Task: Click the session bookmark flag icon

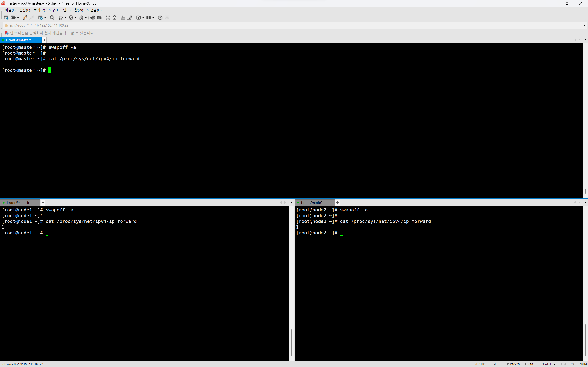Action: (7, 33)
